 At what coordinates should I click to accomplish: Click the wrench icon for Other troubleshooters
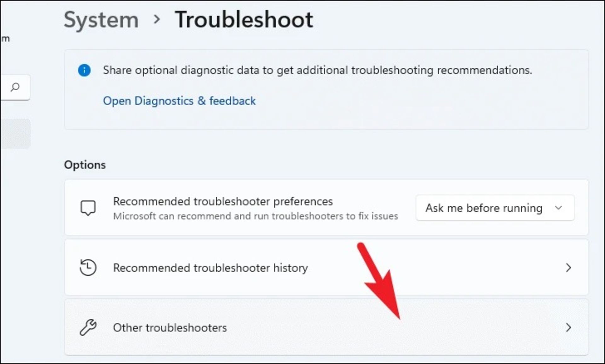[88, 327]
